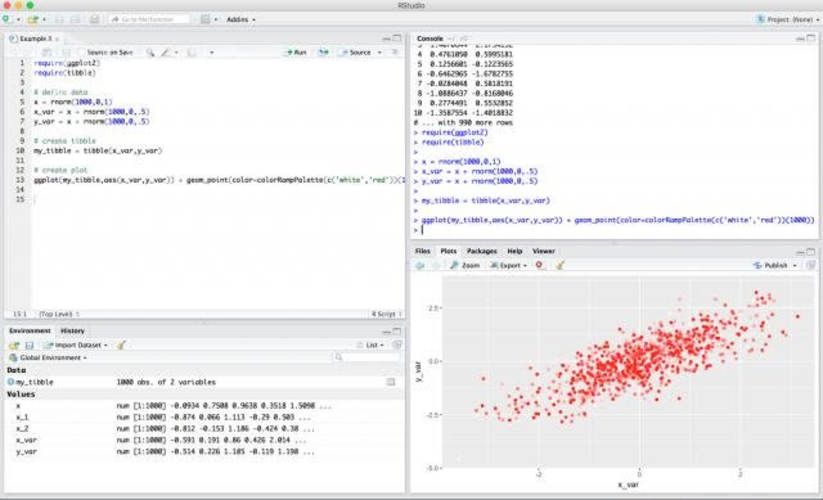The image size is (823, 500).
Task: Click the editor save document icon
Action: click(66, 52)
